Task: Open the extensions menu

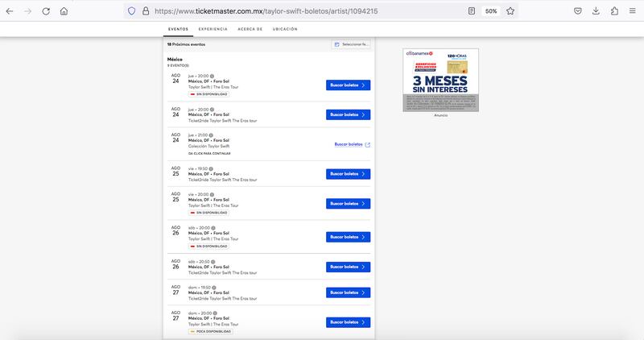Action: click(614, 11)
